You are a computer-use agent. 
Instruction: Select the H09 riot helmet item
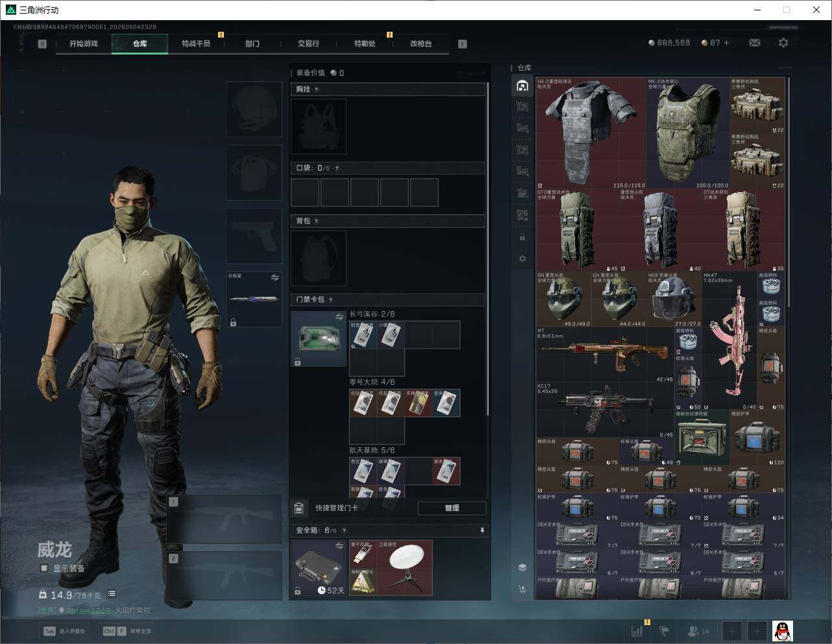pos(674,299)
